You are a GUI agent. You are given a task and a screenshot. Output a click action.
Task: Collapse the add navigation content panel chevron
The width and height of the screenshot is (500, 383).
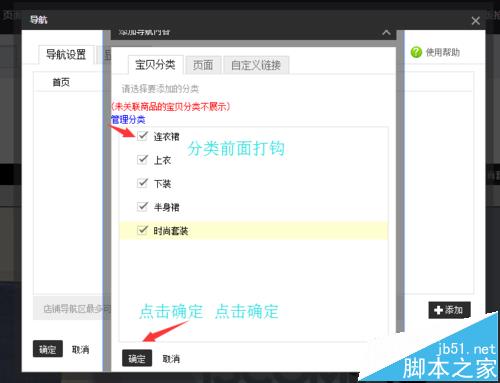386,33
